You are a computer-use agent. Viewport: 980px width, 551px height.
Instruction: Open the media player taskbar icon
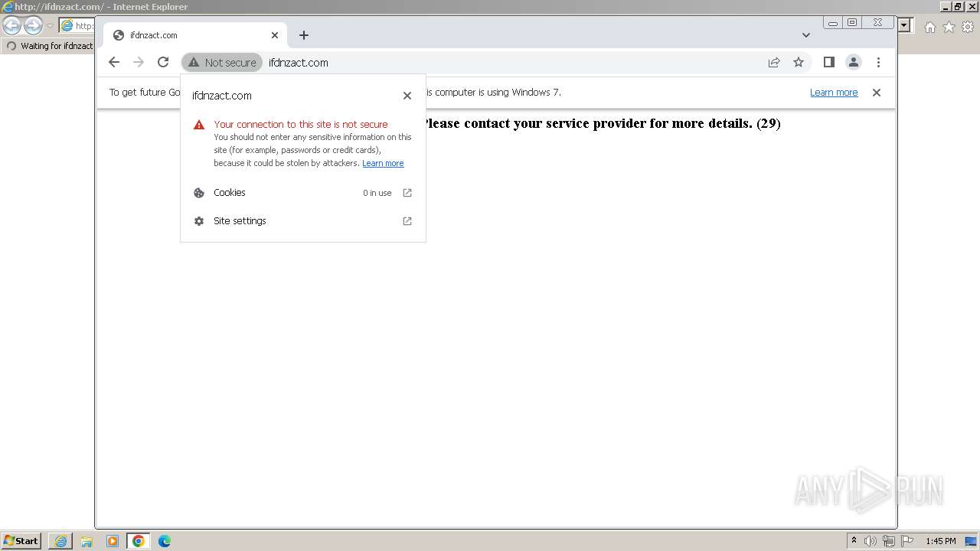click(x=113, y=541)
